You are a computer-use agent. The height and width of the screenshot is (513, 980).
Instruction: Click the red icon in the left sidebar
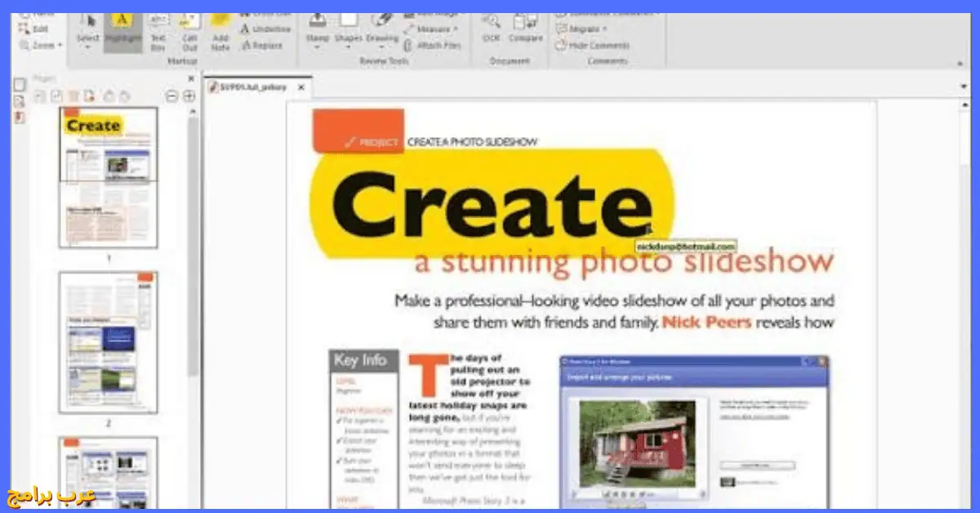(20, 117)
